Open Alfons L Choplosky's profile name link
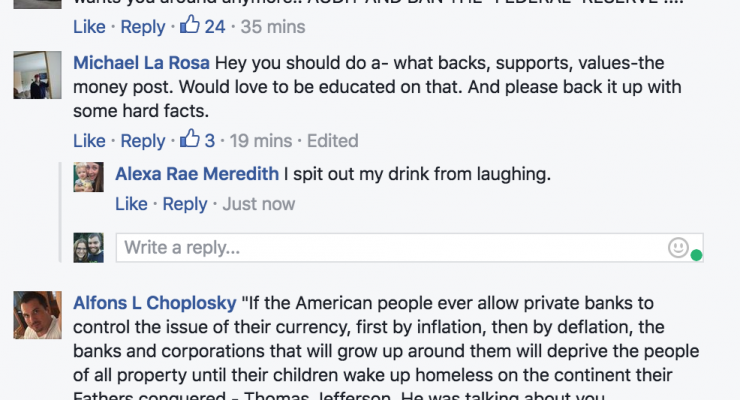Viewport: 740px width, 400px height. pos(154,301)
